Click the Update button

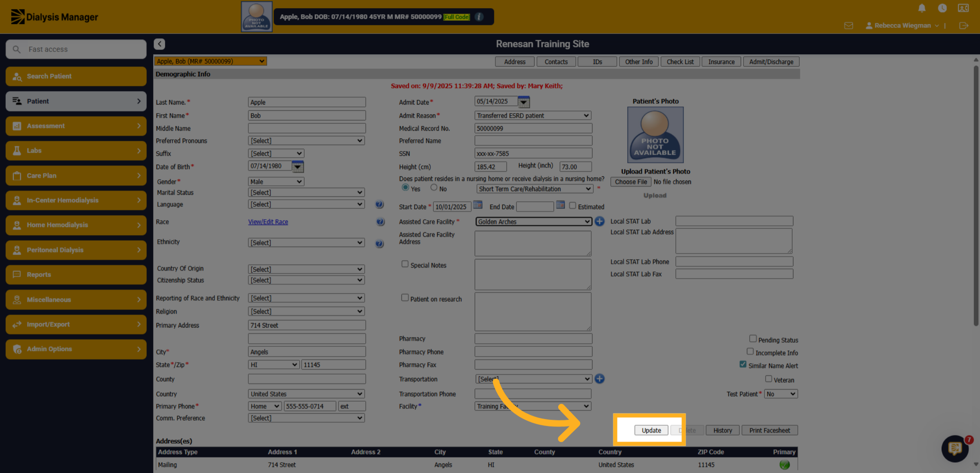click(651, 430)
